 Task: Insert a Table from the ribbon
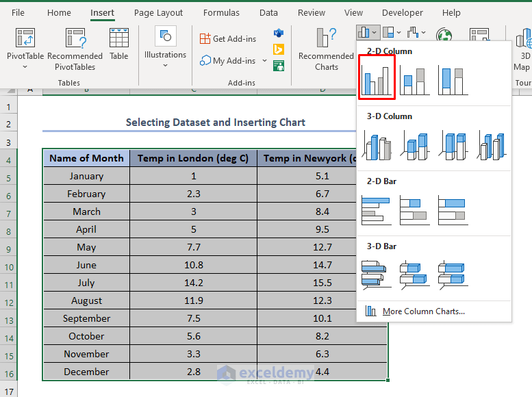coord(118,44)
